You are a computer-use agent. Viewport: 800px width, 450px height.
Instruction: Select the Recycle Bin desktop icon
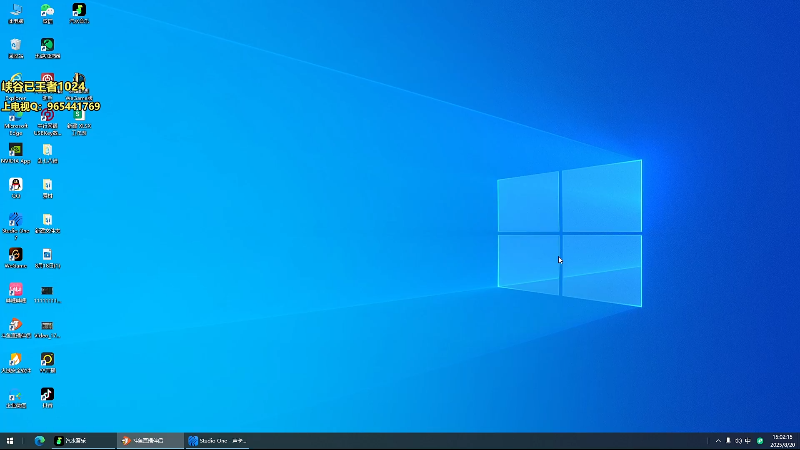pyautogui.click(x=16, y=48)
